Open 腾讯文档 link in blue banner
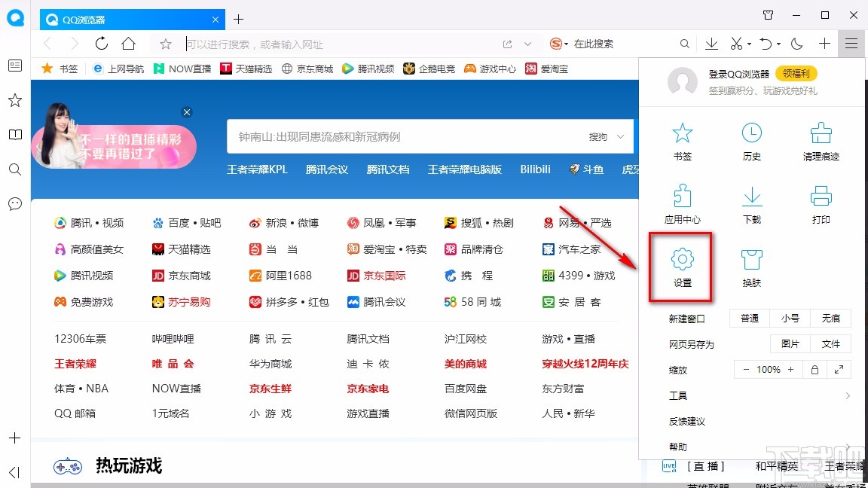Viewport: 868px width, 488px height. coord(387,169)
